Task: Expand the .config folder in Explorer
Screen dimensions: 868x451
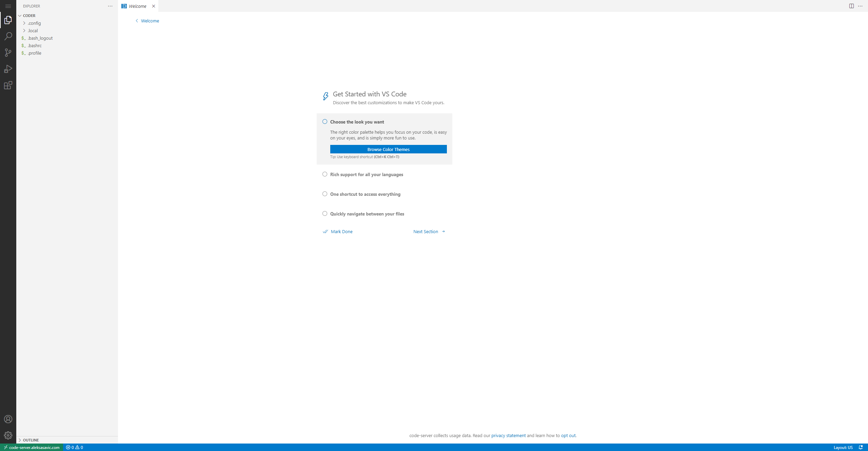Action: click(x=33, y=23)
